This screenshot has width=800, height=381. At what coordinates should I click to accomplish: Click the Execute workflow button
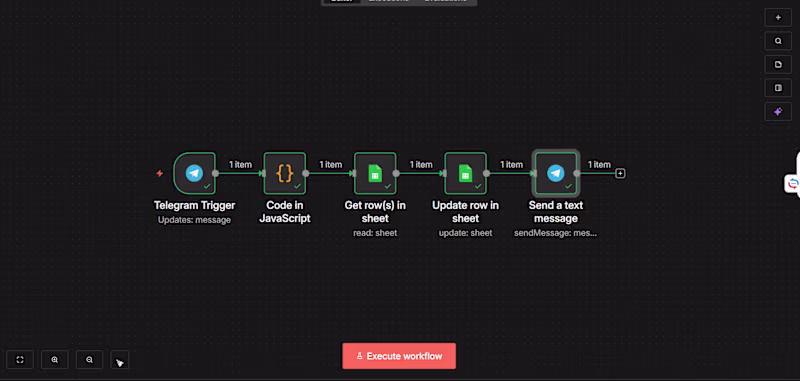pyautogui.click(x=399, y=356)
